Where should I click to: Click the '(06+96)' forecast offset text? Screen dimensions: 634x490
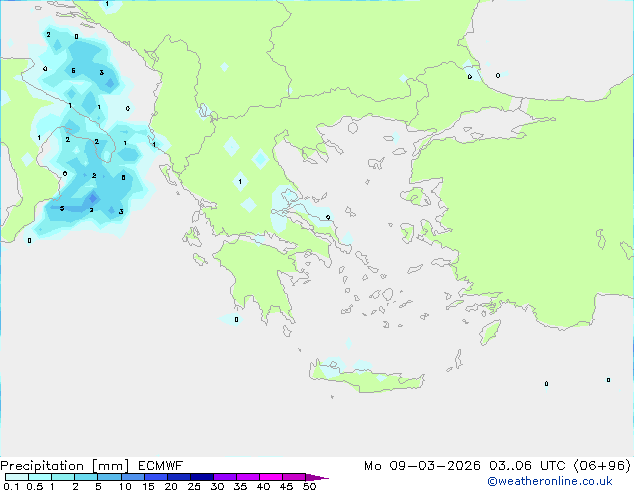coord(602,466)
